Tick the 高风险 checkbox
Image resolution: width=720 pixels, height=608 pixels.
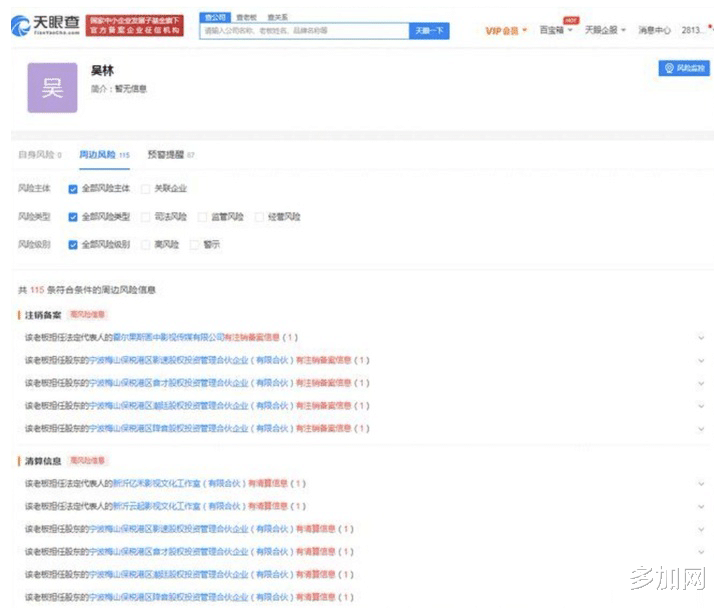coord(146,245)
